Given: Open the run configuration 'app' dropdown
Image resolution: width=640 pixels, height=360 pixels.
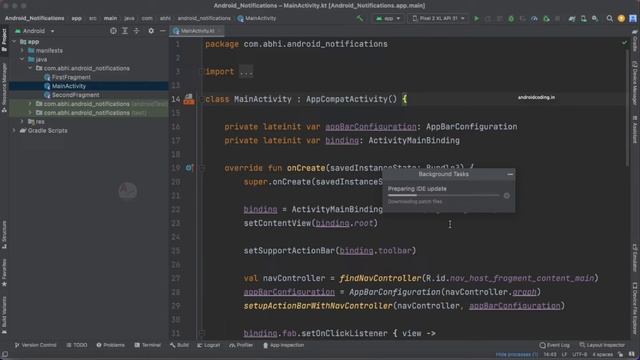Looking at the screenshot, I should (388, 18).
